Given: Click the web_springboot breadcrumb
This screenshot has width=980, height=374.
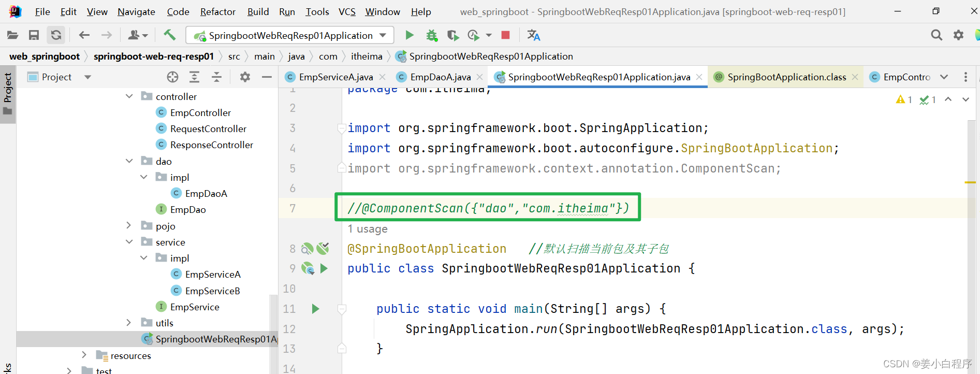Looking at the screenshot, I should click(45, 56).
